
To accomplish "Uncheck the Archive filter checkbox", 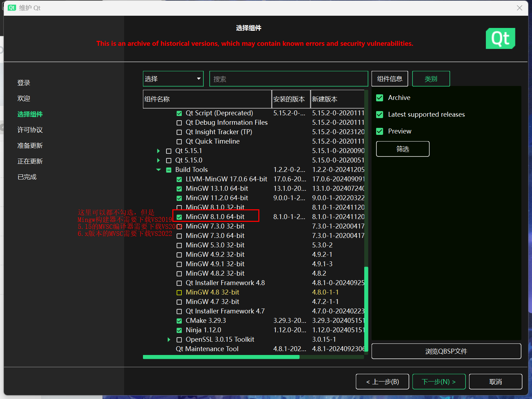I will coord(380,98).
